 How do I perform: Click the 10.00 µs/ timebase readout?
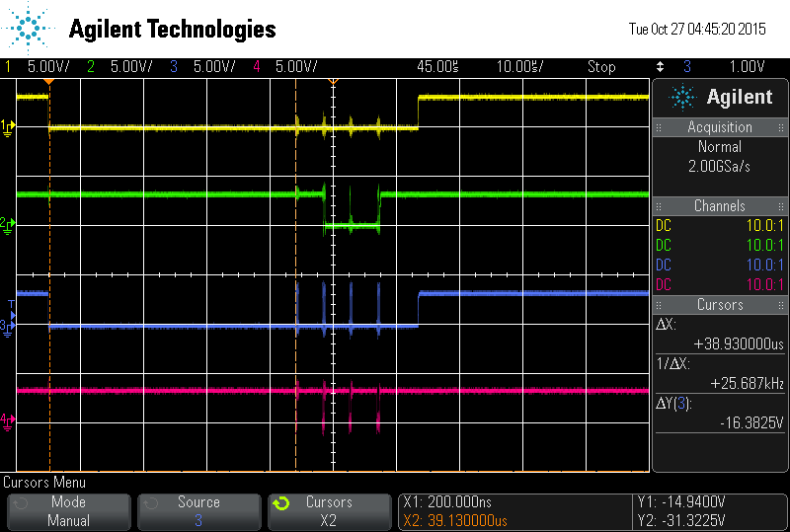(520, 66)
